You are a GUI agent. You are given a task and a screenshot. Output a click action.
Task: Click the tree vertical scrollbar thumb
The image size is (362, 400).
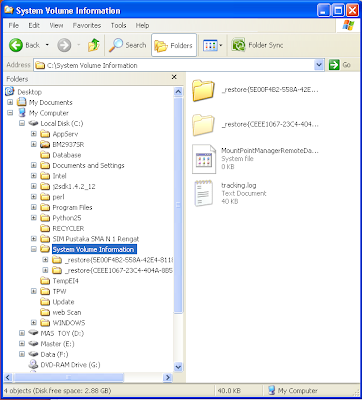(178, 205)
